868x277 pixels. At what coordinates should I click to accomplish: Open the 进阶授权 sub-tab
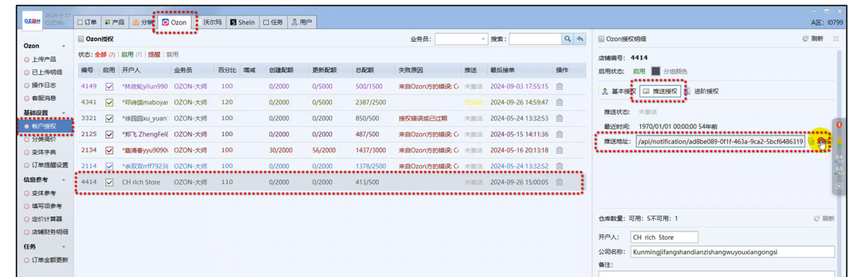coord(702,91)
